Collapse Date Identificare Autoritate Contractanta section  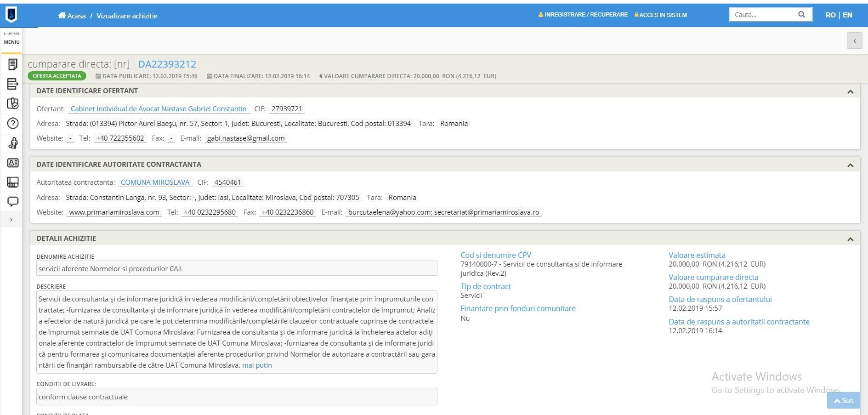[850, 165]
